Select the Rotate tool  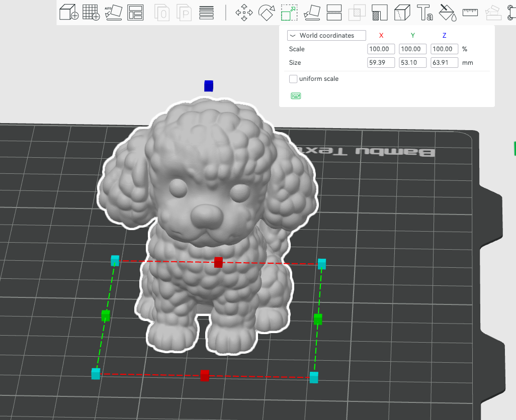coord(267,13)
